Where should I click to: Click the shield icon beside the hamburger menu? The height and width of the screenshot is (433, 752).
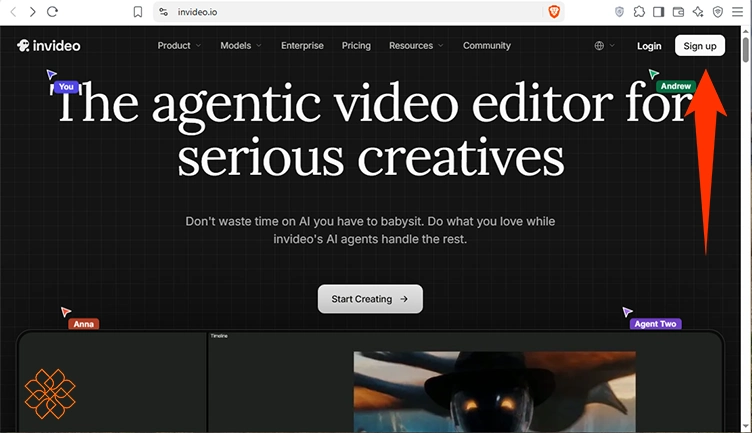pos(717,12)
